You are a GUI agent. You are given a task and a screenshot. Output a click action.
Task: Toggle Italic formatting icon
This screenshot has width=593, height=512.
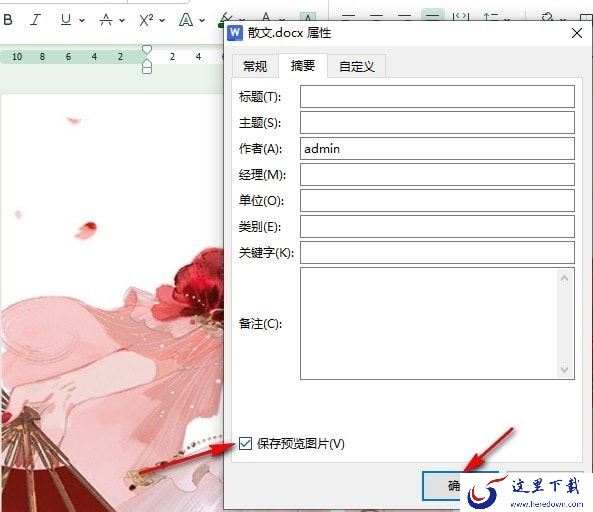click(x=36, y=19)
